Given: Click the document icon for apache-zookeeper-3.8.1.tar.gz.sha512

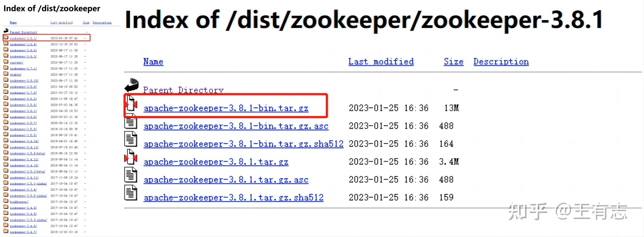Looking at the screenshot, I should click(131, 193).
